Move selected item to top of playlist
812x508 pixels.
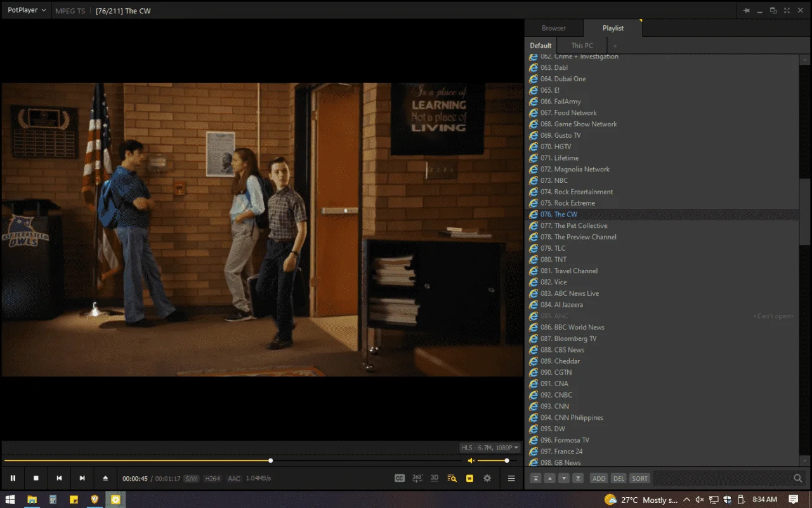(x=536, y=478)
